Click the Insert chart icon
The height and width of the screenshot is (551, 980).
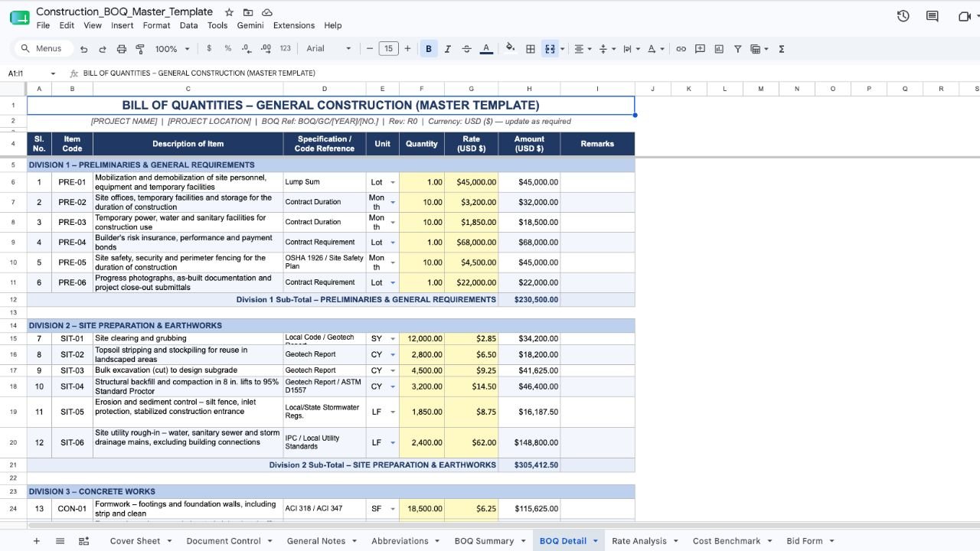pyautogui.click(x=719, y=49)
